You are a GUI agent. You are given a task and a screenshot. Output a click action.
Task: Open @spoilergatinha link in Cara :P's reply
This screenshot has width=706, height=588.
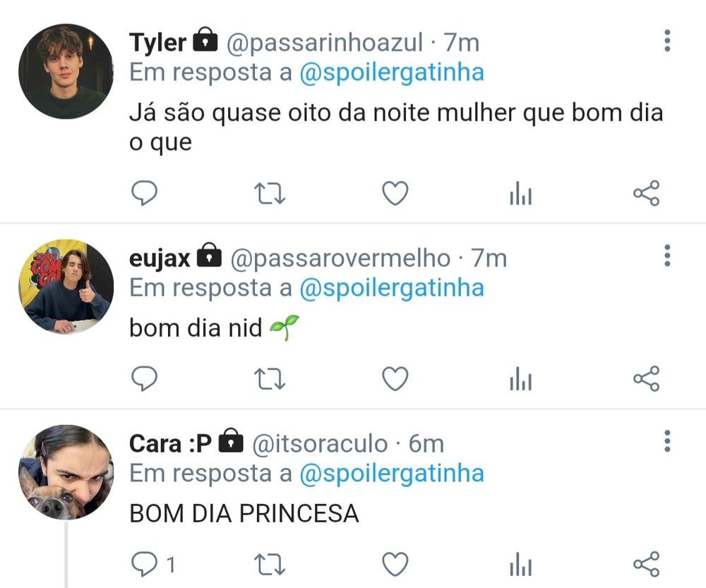(392, 474)
